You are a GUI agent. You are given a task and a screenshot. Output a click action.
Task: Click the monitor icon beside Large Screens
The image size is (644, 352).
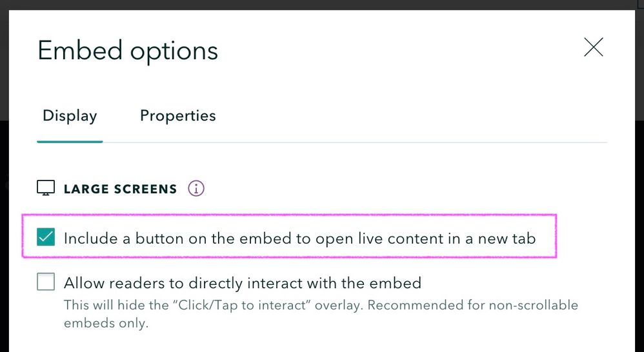(46, 189)
